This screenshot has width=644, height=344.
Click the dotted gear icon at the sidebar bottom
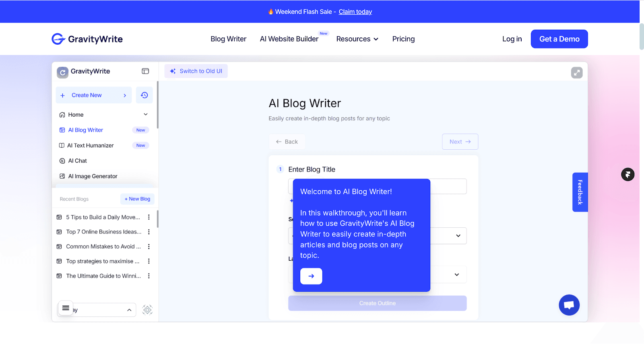coord(148,309)
